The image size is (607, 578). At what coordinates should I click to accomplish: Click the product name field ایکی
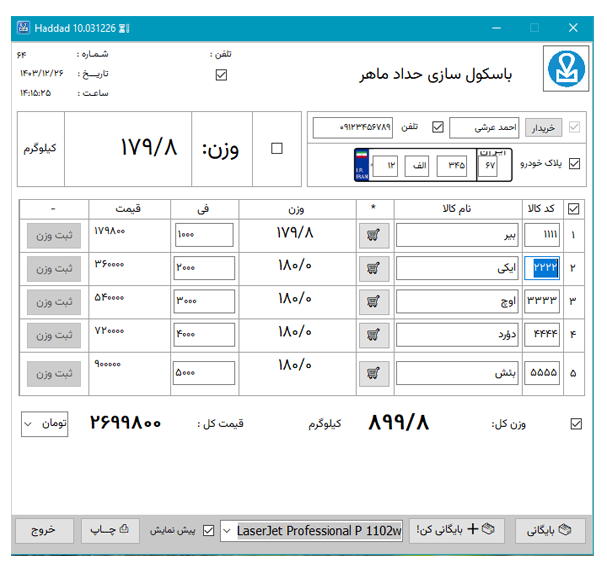coord(457,268)
